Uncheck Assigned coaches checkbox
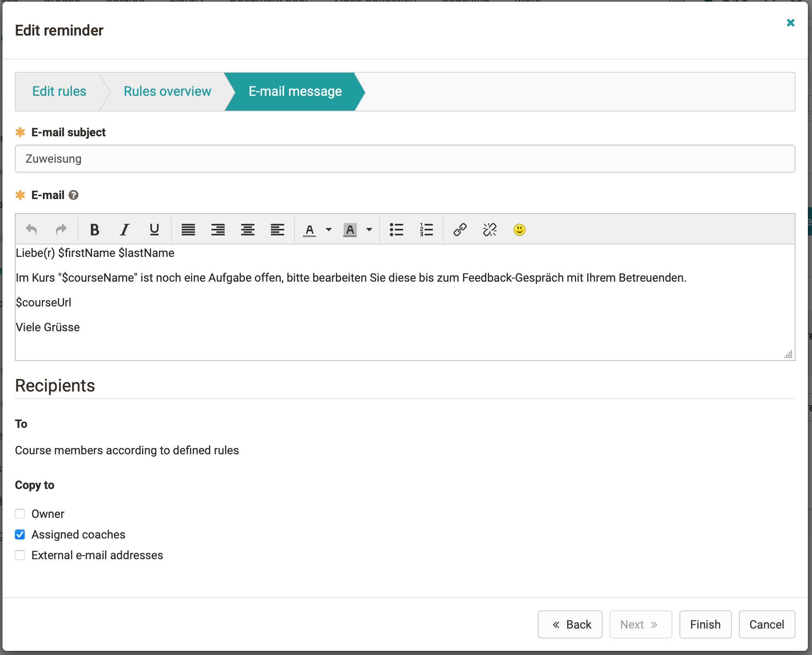This screenshot has width=812, height=655. pyautogui.click(x=20, y=534)
